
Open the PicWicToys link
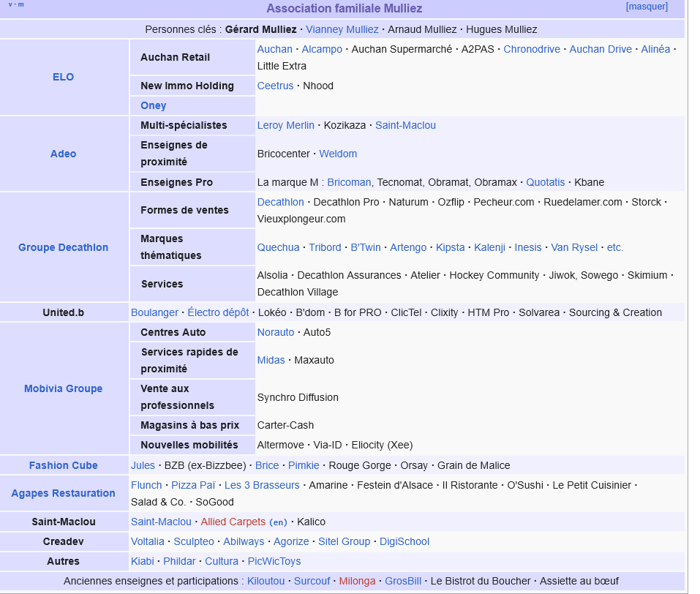274,561
